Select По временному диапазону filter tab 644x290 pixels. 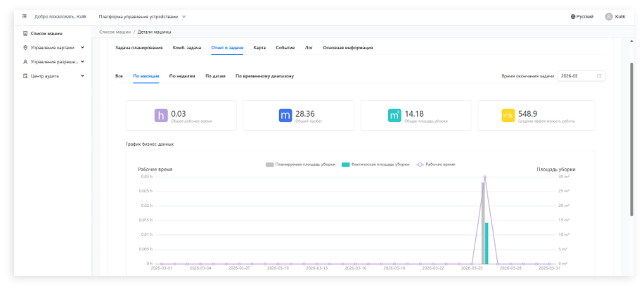pos(264,76)
